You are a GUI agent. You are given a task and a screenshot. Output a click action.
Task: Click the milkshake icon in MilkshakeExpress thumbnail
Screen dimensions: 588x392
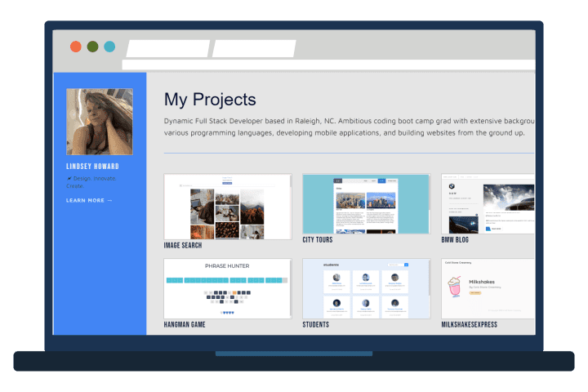[454, 287]
